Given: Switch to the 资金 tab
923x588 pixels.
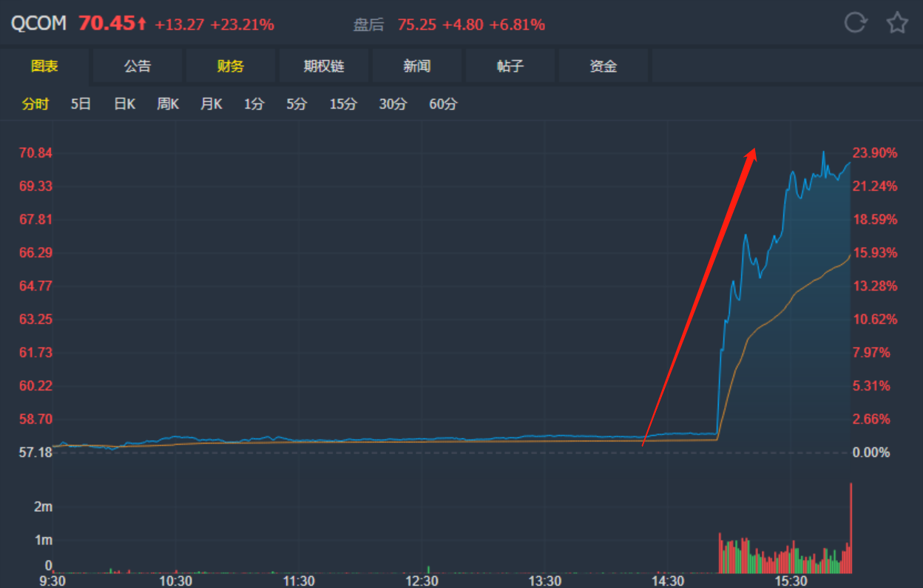Looking at the screenshot, I should (x=603, y=66).
